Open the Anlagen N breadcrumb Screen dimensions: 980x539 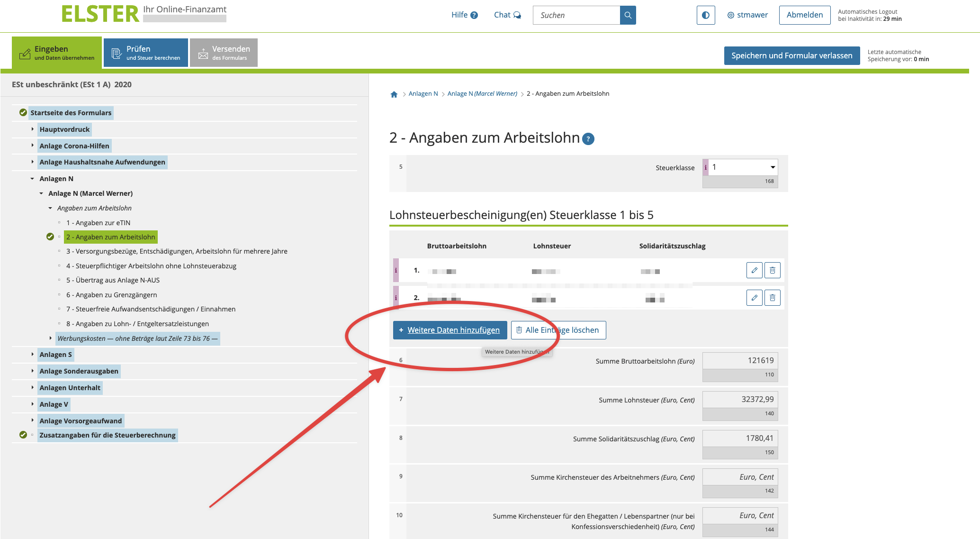pyautogui.click(x=423, y=94)
